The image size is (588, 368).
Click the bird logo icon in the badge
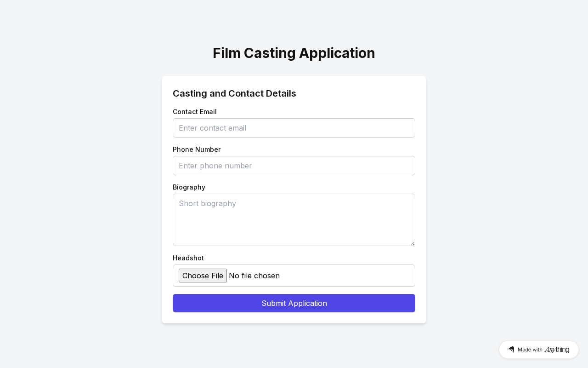point(511,350)
